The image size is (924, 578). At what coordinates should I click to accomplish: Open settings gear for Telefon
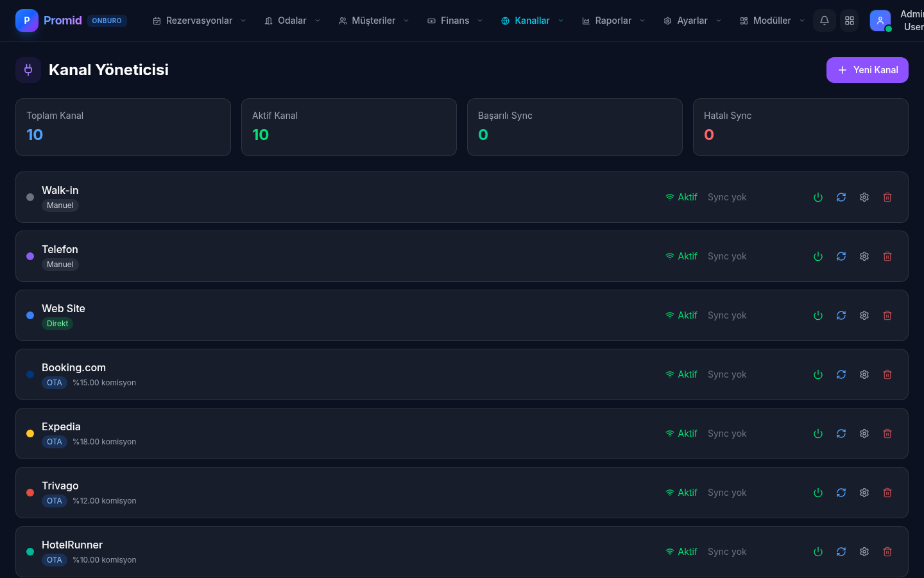[x=864, y=256]
